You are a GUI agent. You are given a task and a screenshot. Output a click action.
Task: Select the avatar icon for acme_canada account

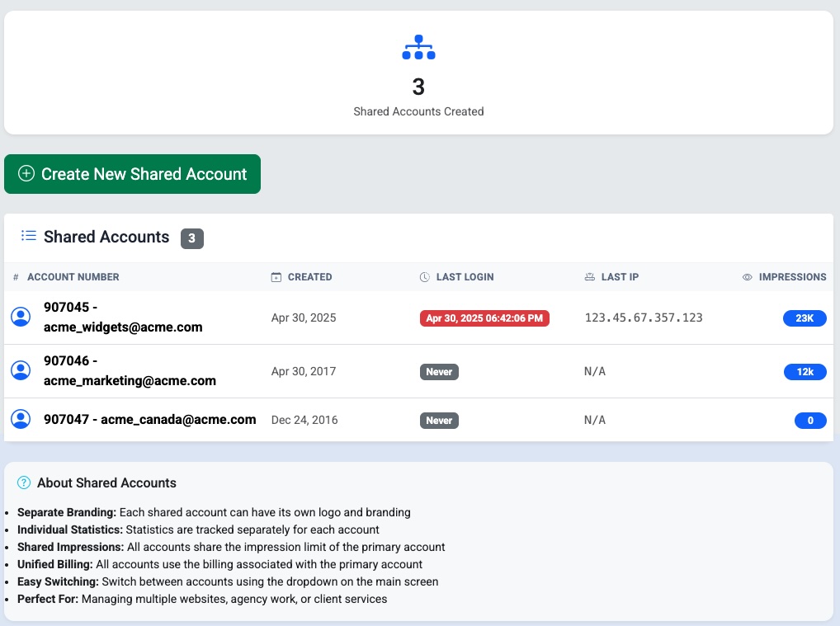point(21,418)
